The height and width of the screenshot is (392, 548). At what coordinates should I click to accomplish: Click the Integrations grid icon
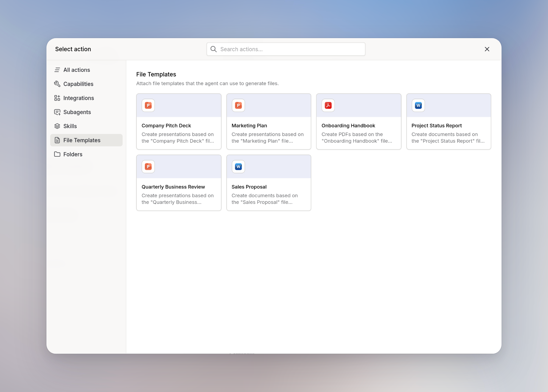click(x=57, y=98)
